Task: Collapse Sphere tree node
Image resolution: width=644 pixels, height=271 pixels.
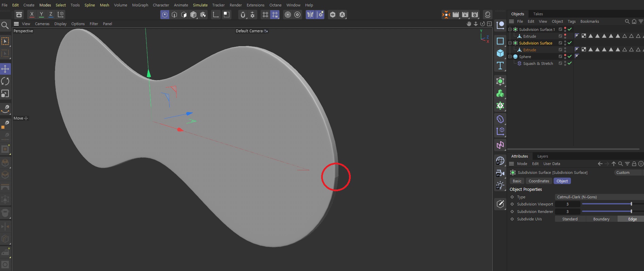Action: coord(510,57)
